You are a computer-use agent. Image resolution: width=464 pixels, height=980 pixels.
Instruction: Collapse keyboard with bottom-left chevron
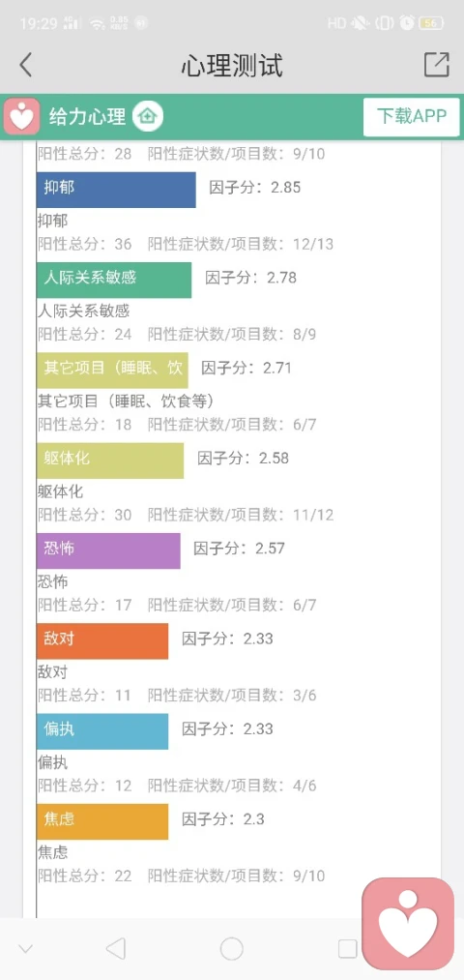[x=25, y=949]
